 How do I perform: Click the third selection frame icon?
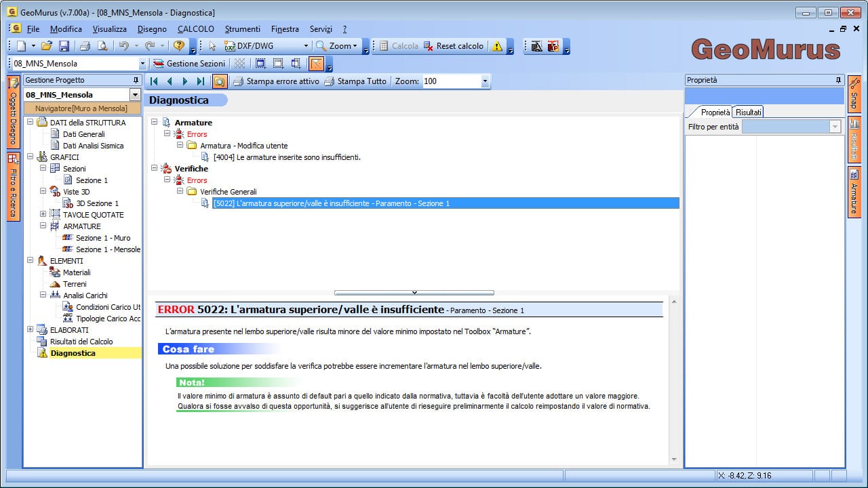[x=296, y=64]
